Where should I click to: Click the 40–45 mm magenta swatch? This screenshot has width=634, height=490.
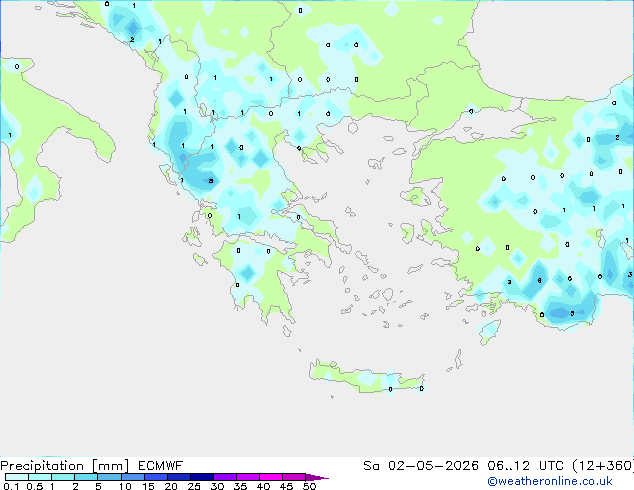click(x=271, y=477)
